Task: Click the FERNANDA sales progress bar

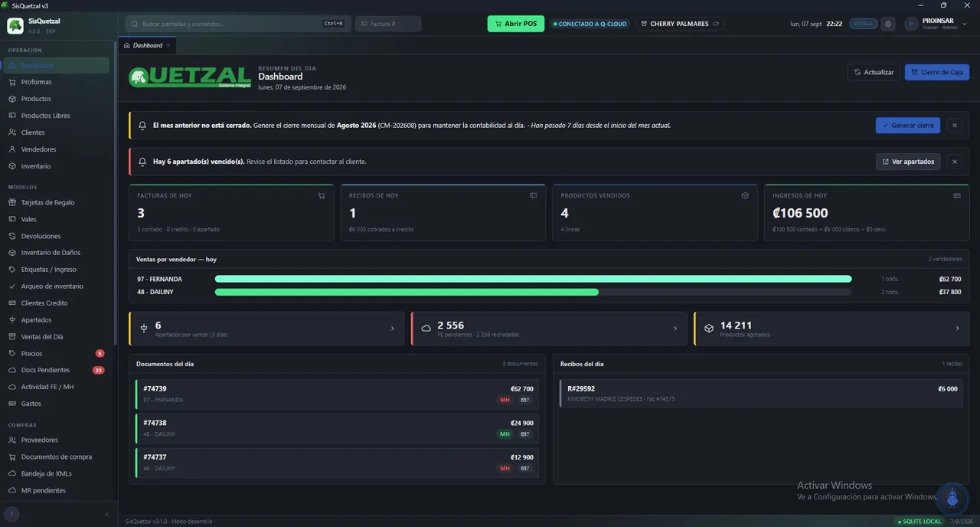Action: tap(533, 279)
